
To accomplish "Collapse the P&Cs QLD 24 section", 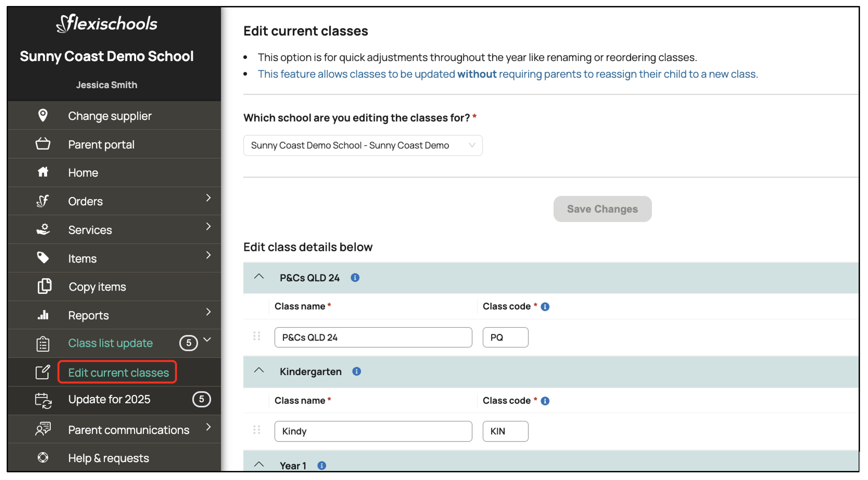I will pos(259,277).
